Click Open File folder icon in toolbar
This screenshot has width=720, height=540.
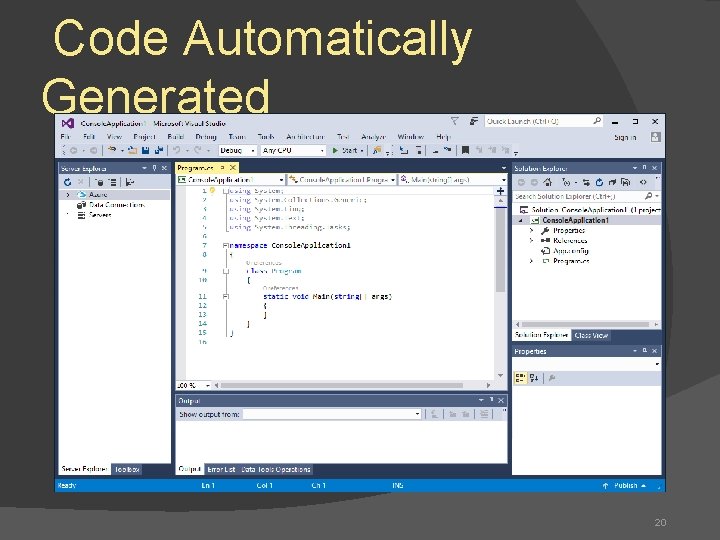133,150
